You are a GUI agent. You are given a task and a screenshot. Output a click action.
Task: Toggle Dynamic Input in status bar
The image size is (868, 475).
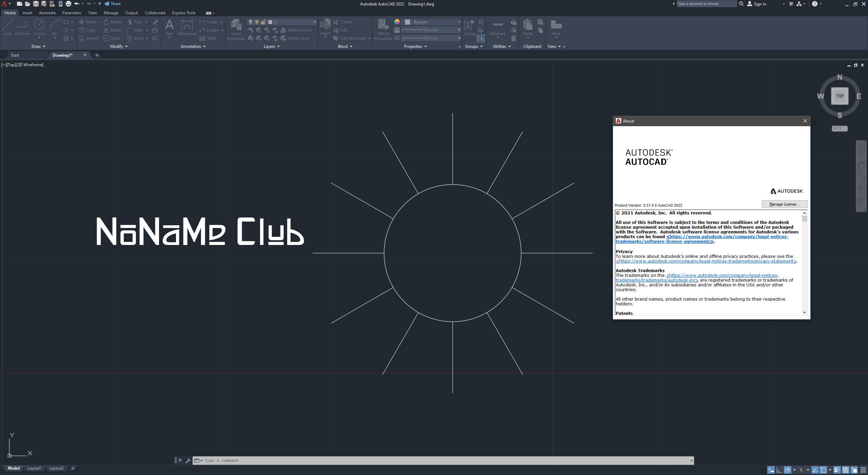click(771, 470)
